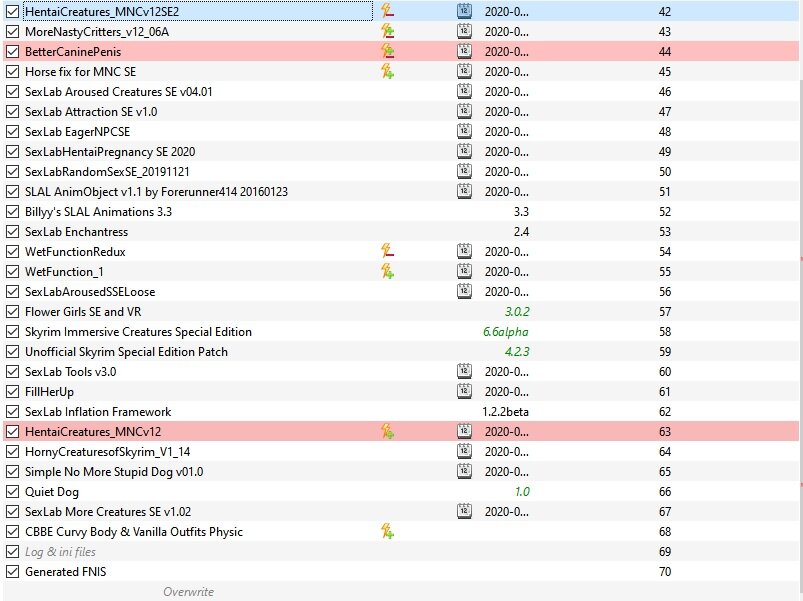Viewport: 803px width, 601px height.
Task: Click the date icon on SexLab Attraction SE row
Action: (x=464, y=111)
